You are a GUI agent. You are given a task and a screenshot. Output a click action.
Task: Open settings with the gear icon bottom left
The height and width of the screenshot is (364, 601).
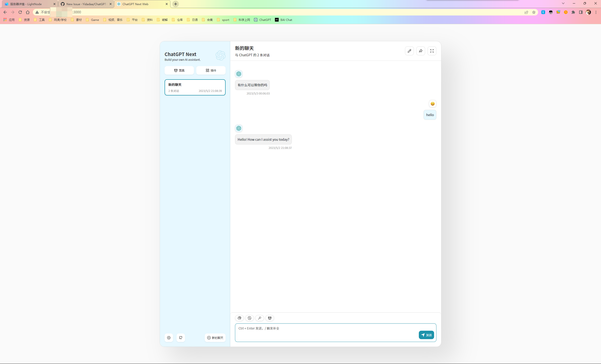[169, 338]
